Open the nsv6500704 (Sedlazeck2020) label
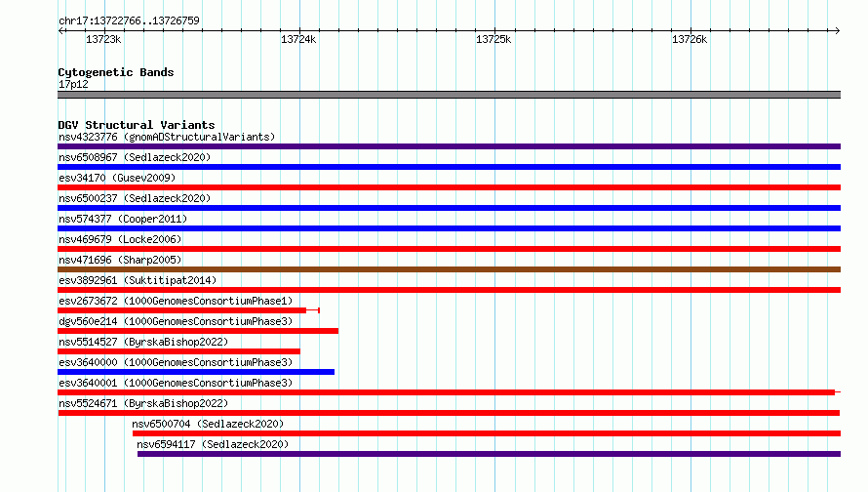Image resolution: width=868 pixels, height=492 pixels. click(x=208, y=424)
